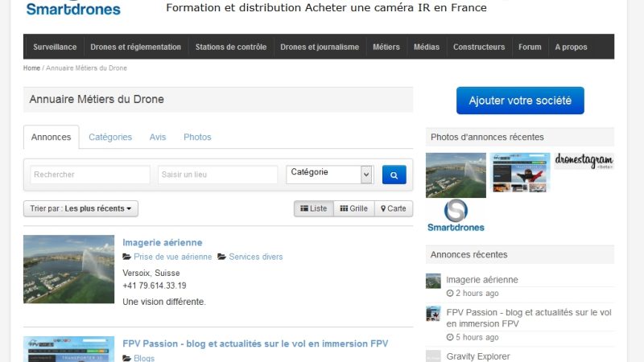The image size is (644, 362).
Task: Click the blue magnifier search button
Action: point(394,175)
